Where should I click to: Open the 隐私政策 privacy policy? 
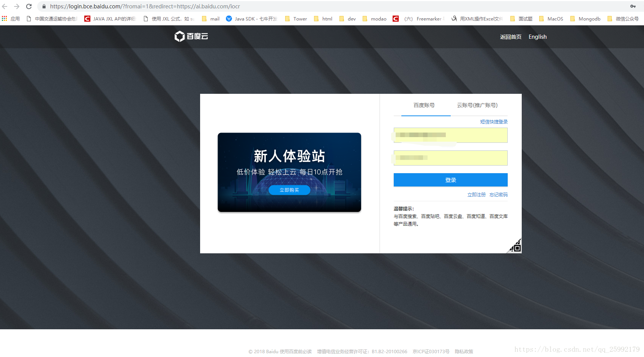[x=464, y=351]
